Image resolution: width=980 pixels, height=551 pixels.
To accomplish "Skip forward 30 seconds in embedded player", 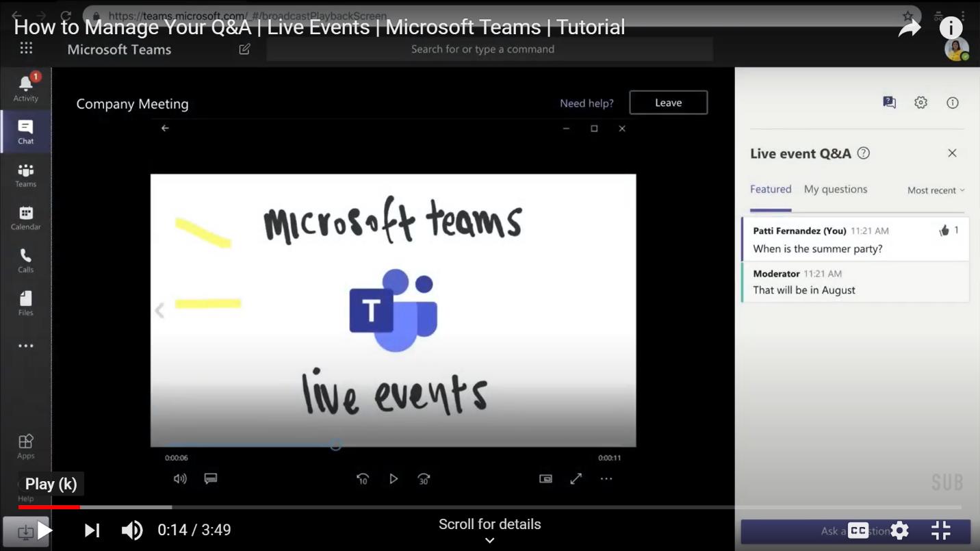I will 424,479.
